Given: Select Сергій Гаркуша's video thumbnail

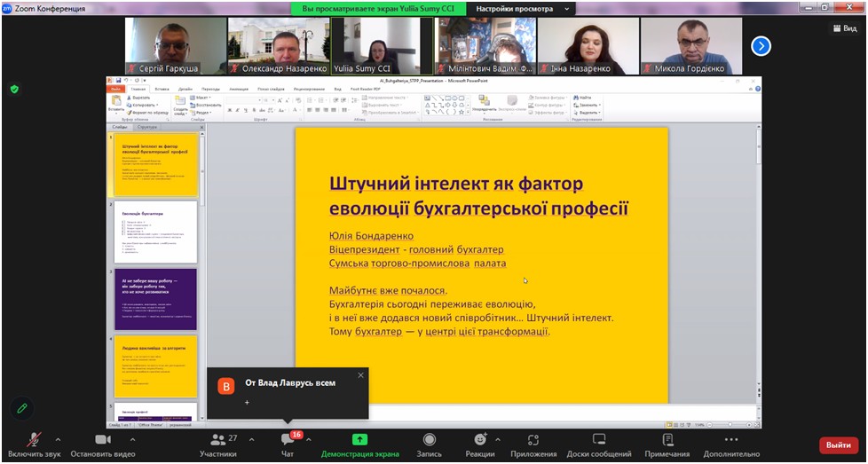Looking at the screenshot, I should 175,46.
